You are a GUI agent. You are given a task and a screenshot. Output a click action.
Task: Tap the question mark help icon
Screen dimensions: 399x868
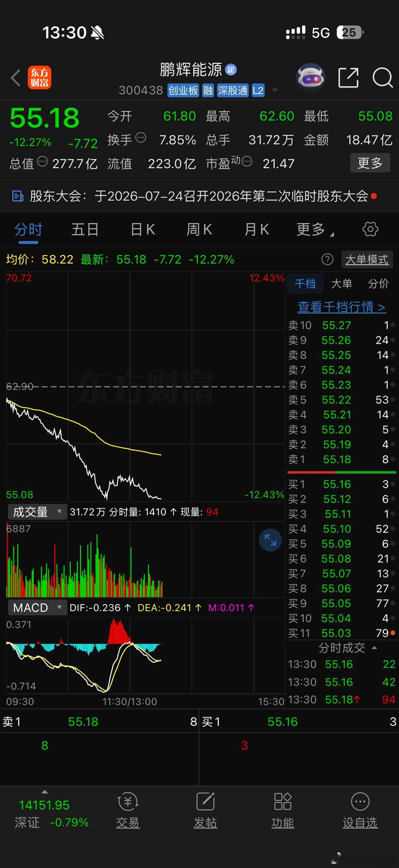(x=327, y=260)
